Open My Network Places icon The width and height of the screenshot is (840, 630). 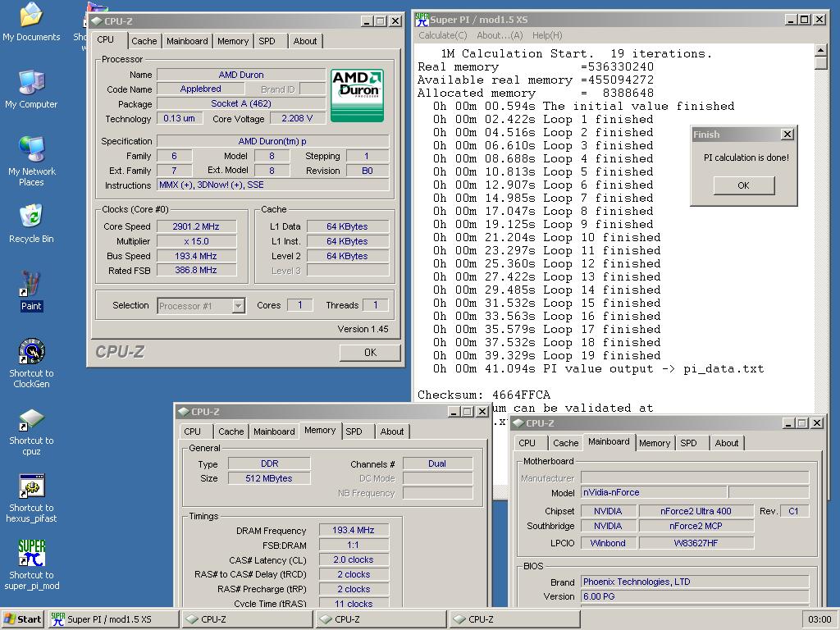pyautogui.click(x=31, y=162)
